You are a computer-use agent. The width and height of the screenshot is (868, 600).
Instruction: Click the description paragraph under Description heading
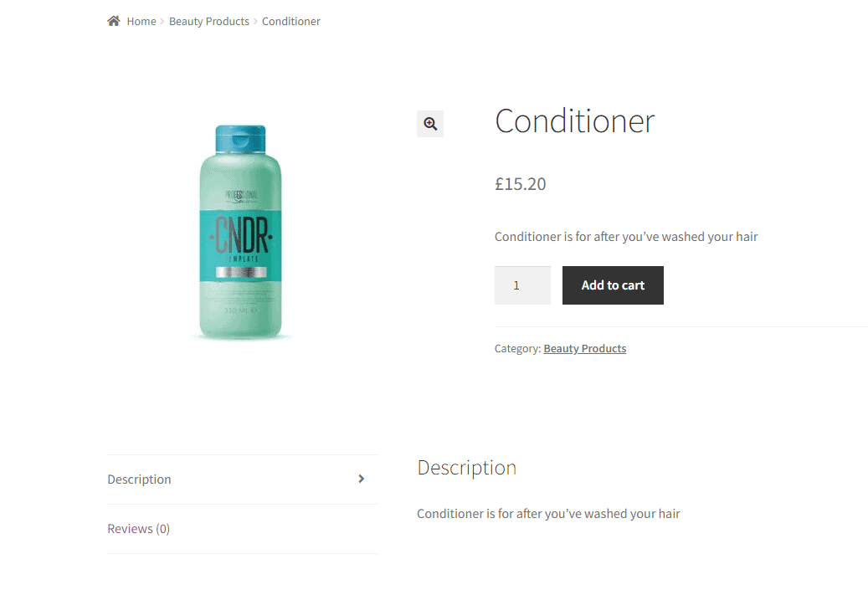pos(548,514)
